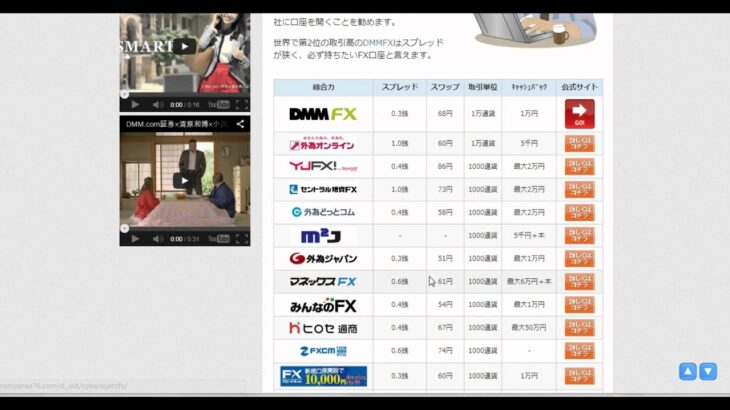
Task: Click the FX 10,000円 campaign banner
Action: coord(322,376)
